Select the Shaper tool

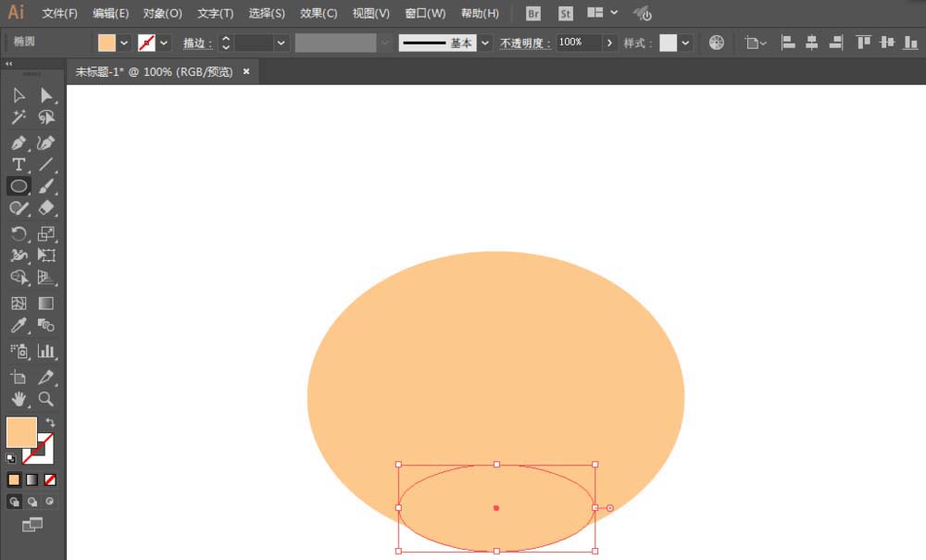[x=19, y=208]
